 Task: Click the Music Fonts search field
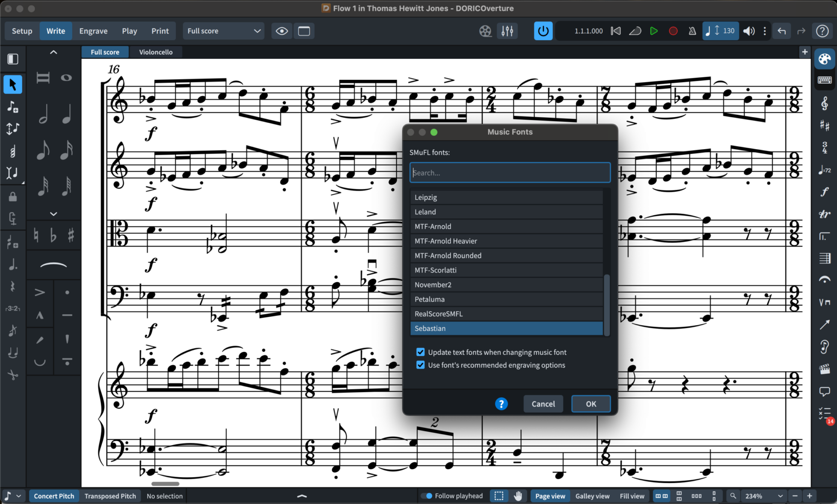click(x=510, y=173)
